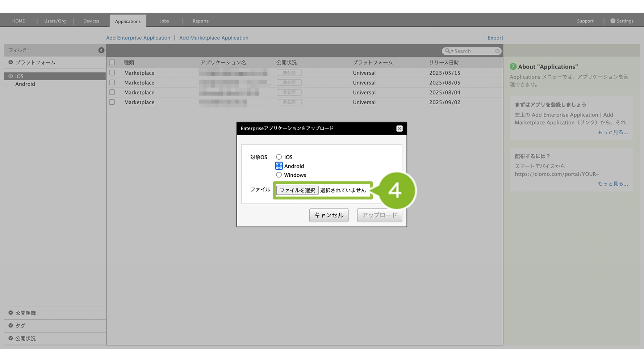The height and width of the screenshot is (362, 644).
Task: Collapse the filter sidebar arrow icon
Action: click(x=101, y=50)
